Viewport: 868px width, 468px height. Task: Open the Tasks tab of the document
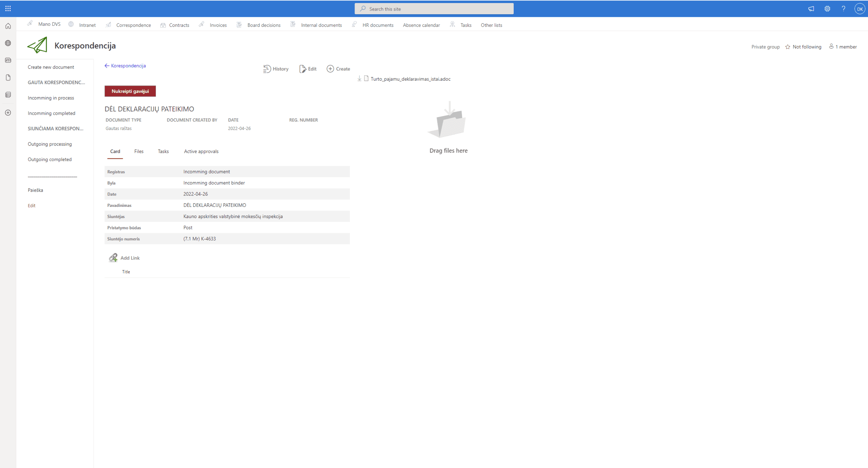pos(163,151)
